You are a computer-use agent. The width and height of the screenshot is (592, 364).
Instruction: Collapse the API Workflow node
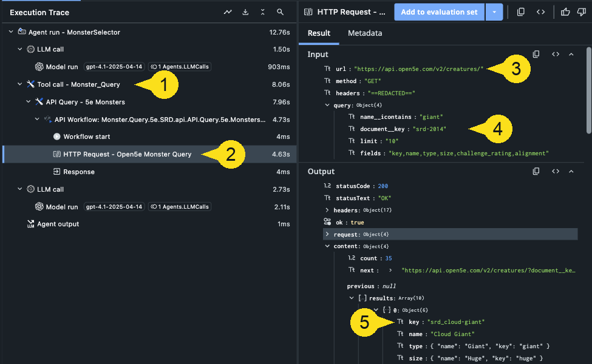[37, 119]
